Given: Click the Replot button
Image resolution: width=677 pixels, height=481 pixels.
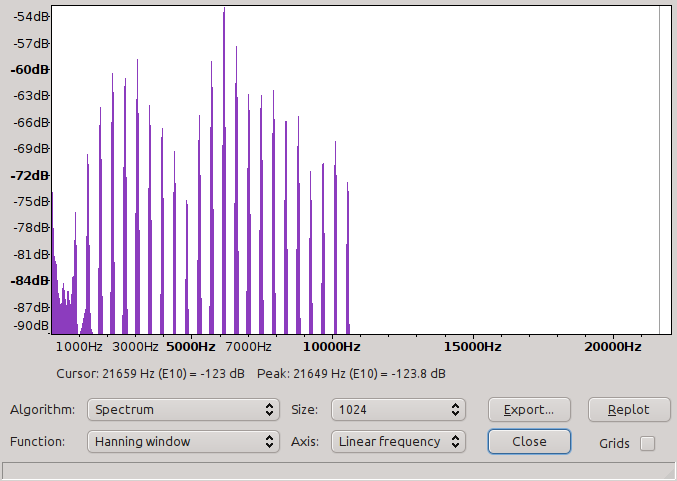Looking at the screenshot, I should pyautogui.click(x=629, y=409).
